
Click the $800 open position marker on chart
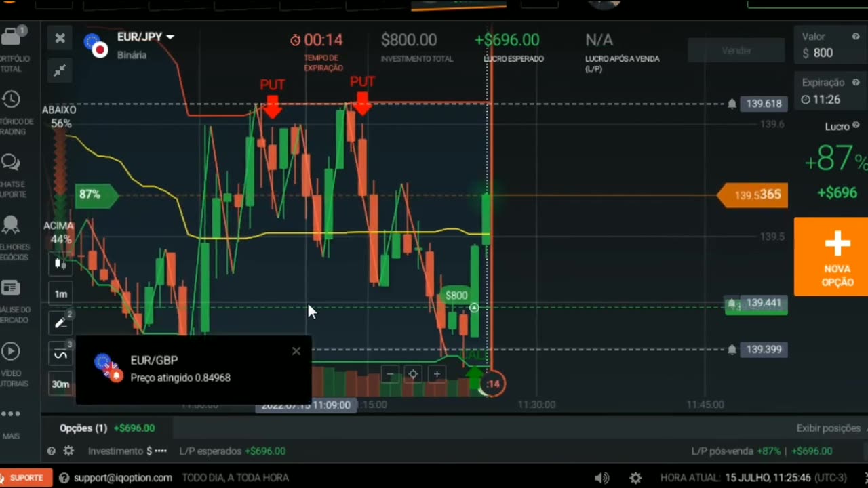pyautogui.click(x=456, y=296)
